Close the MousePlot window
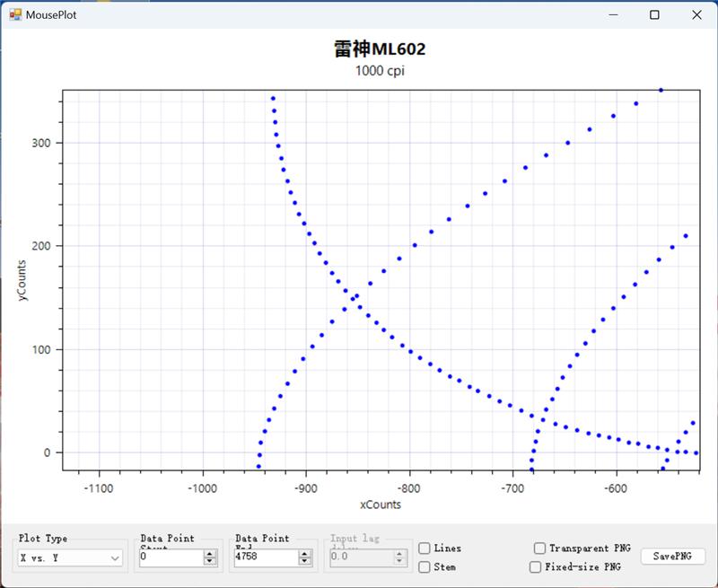 pos(696,14)
